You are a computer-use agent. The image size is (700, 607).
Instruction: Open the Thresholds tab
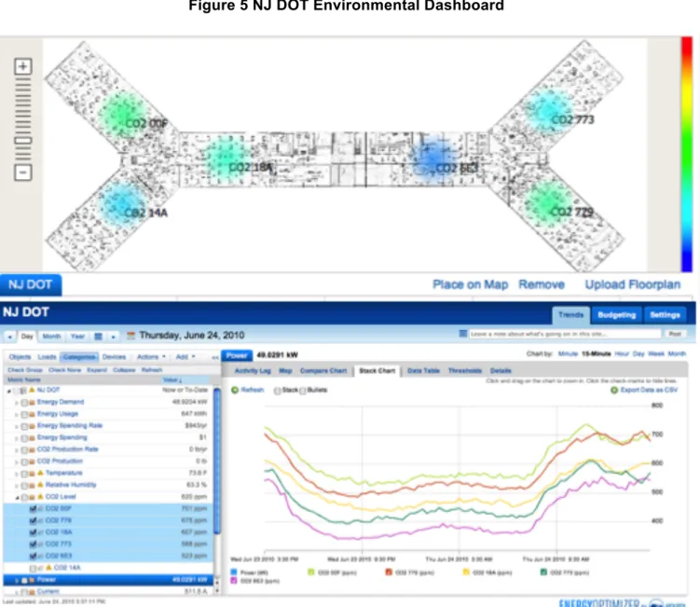(465, 371)
